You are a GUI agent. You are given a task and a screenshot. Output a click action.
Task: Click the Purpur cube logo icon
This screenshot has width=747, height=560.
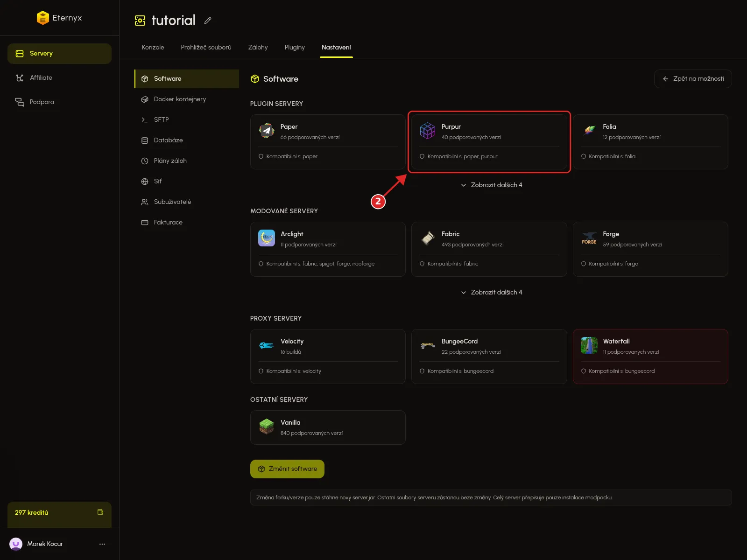coord(428,131)
